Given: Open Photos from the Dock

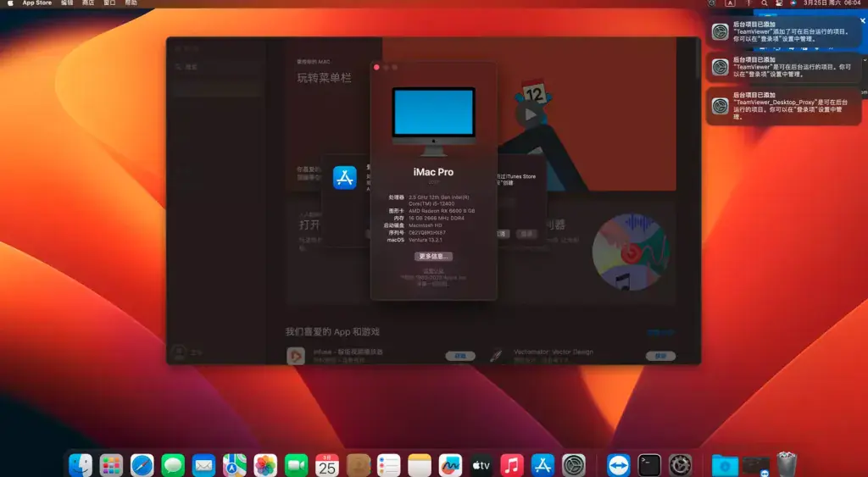Looking at the screenshot, I should click(x=265, y=465).
